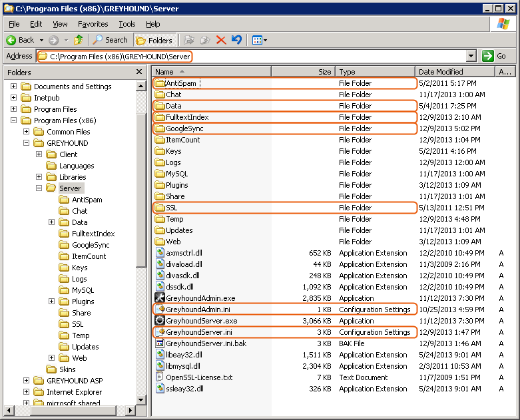Sort by the Type column header
The image size is (520, 420).
tap(375, 72)
